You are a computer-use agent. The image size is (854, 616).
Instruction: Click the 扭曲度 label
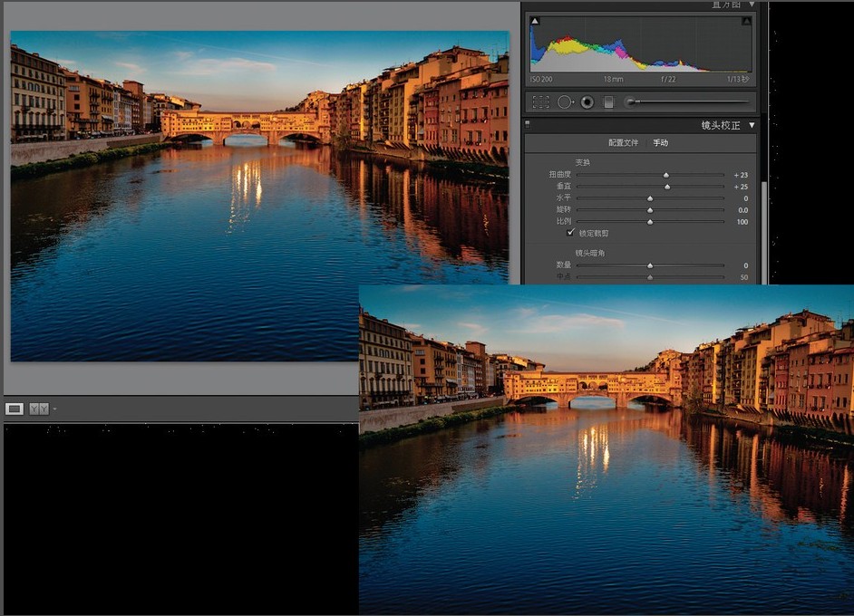pyautogui.click(x=560, y=174)
